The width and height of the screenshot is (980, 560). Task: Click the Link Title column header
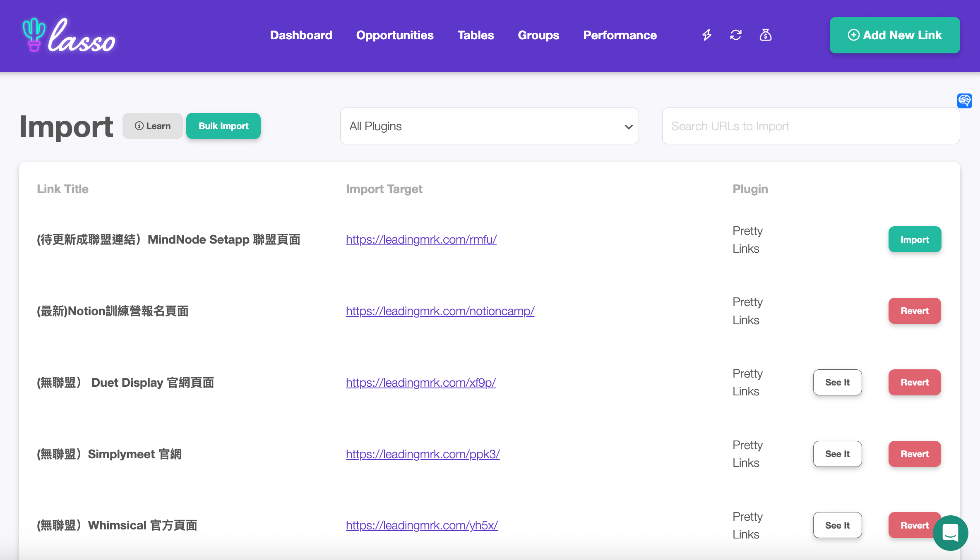coord(62,189)
